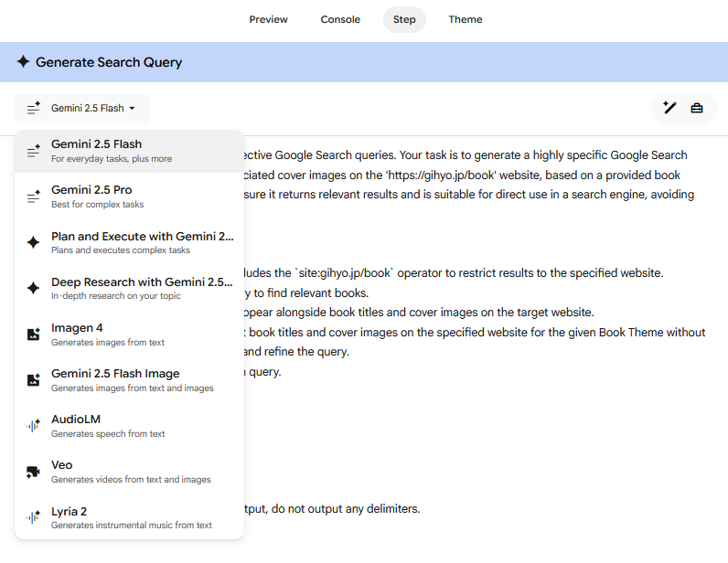Click the sparkle icon beside Generate Search Query
This screenshot has width=728, height=563.
(23, 62)
